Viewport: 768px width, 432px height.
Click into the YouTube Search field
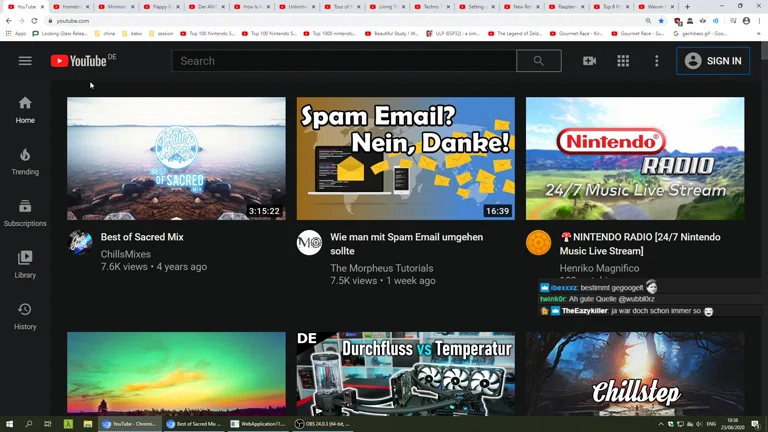click(344, 61)
